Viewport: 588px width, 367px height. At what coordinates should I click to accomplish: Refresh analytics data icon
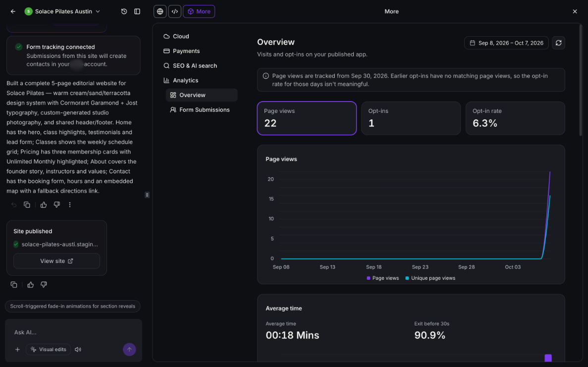click(558, 43)
